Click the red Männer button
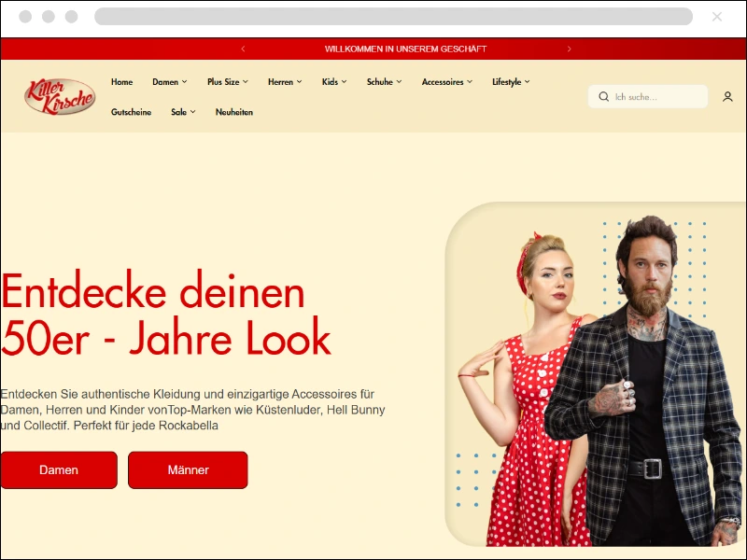The width and height of the screenshot is (747, 560). (188, 470)
